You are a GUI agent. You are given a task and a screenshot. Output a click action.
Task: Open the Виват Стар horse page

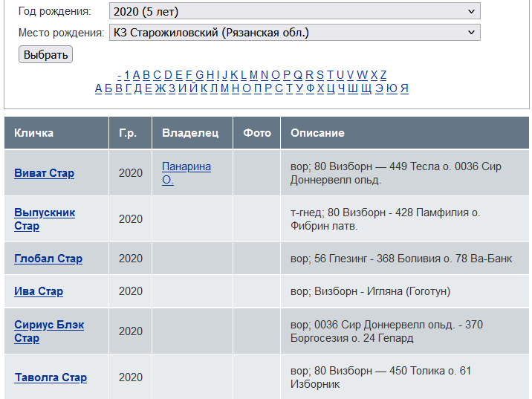(44, 173)
